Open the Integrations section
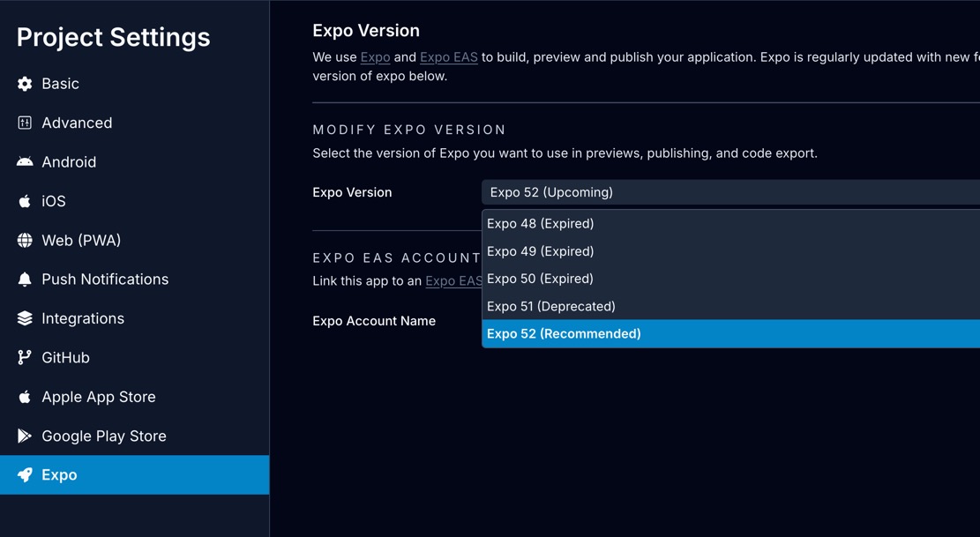 coord(134,318)
